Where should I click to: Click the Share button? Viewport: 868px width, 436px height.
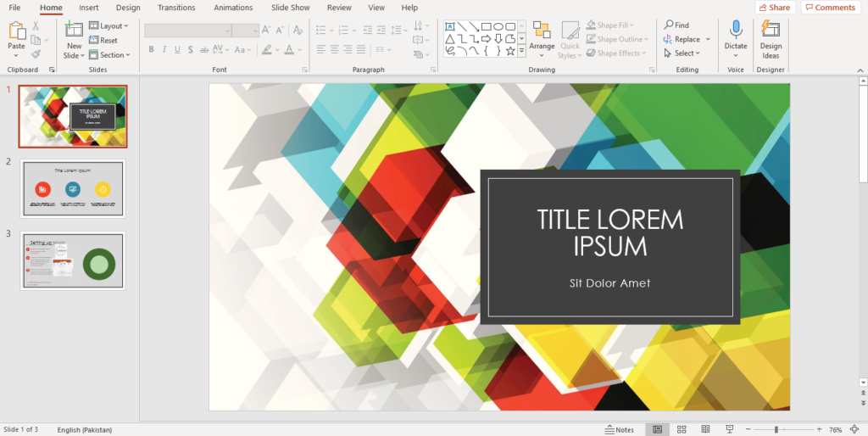click(774, 8)
